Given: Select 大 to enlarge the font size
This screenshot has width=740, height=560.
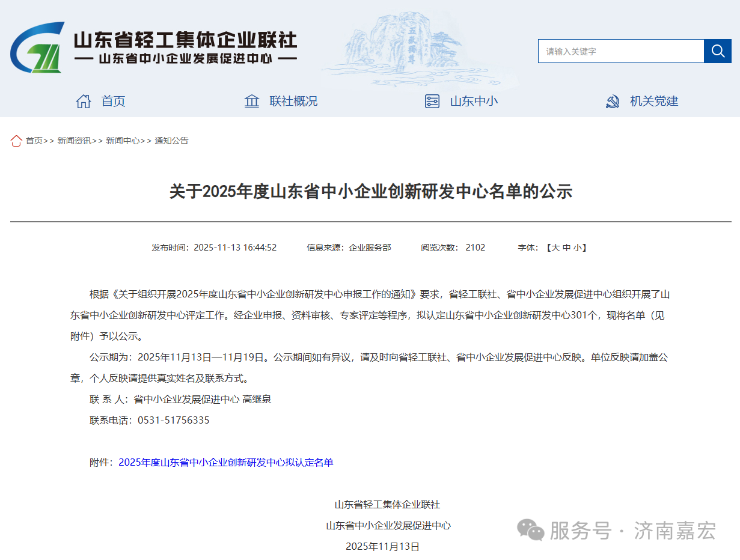Looking at the screenshot, I should [x=554, y=247].
